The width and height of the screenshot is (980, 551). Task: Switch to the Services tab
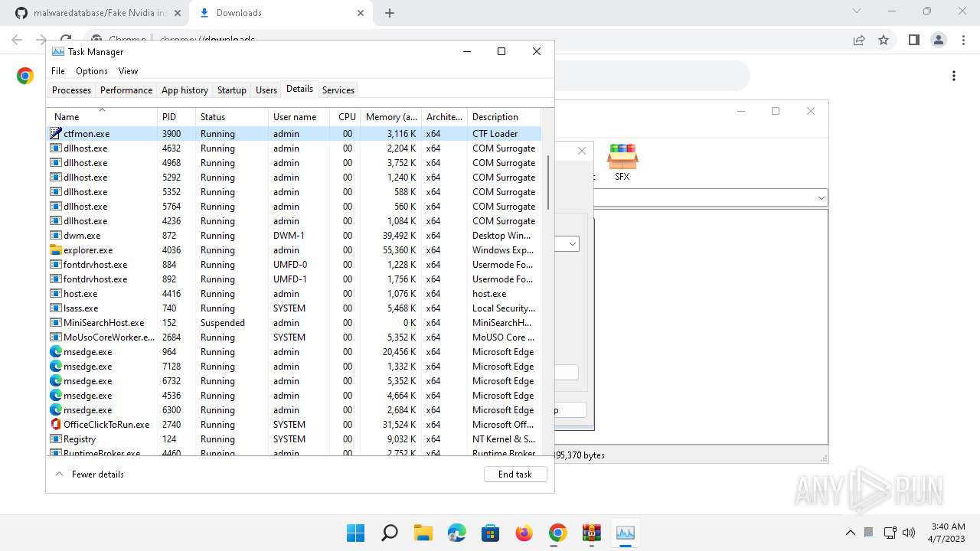[338, 90]
